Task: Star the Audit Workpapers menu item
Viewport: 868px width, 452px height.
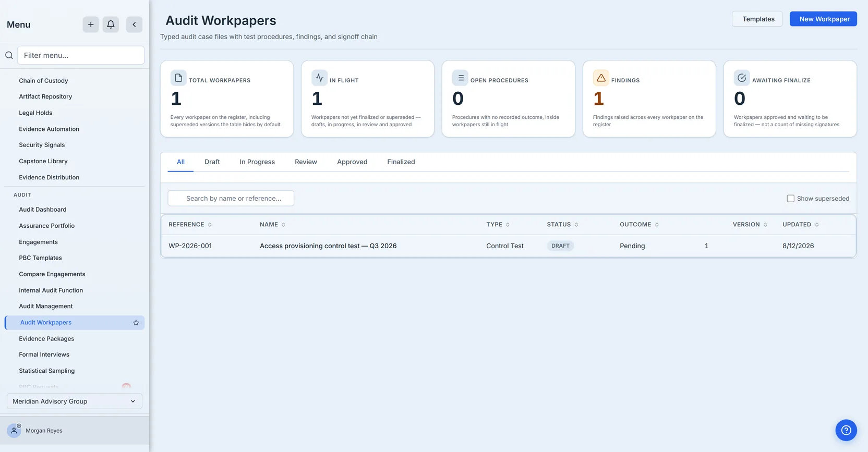Action: [136, 323]
